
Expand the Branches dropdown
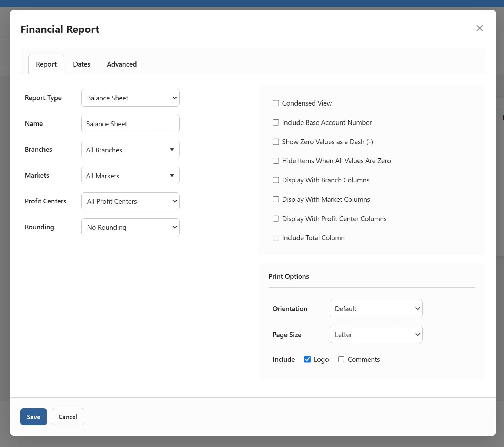tap(130, 150)
